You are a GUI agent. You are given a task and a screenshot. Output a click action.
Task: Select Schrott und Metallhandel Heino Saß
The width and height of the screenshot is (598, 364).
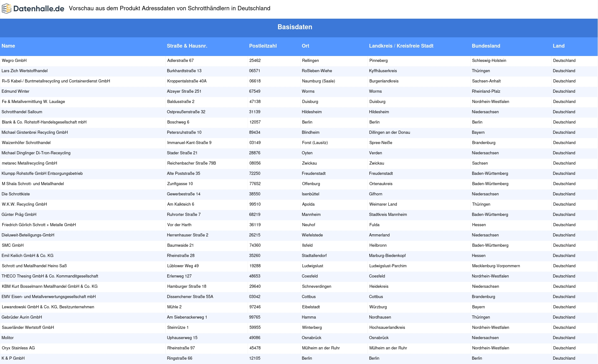(x=34, y=266)
